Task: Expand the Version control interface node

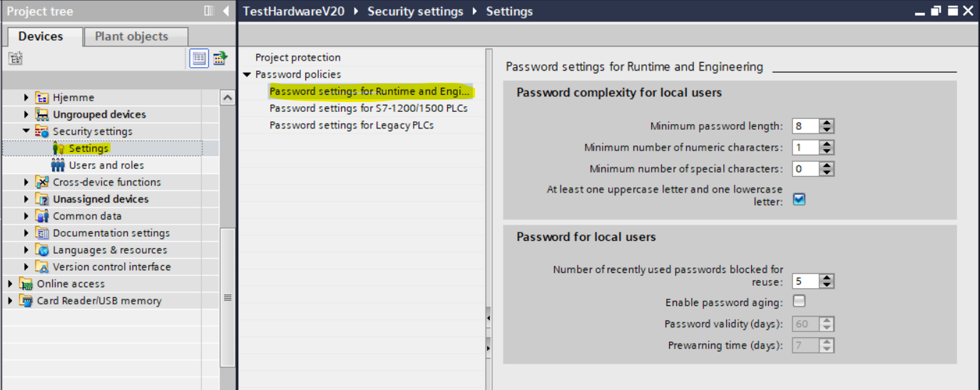Action: (27, 267)
